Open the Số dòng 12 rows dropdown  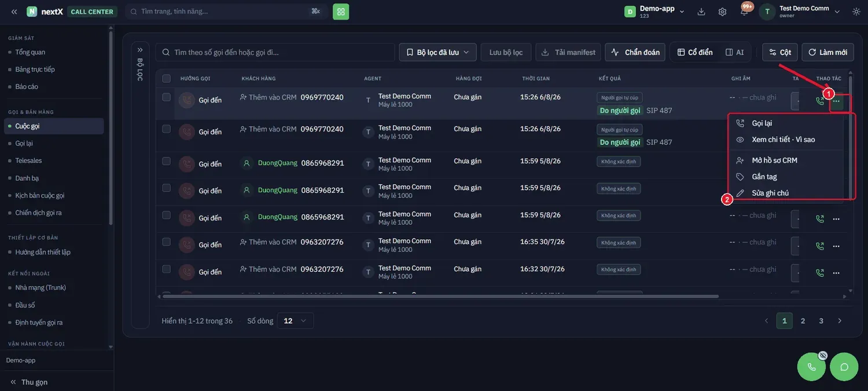tap(295, 321)
